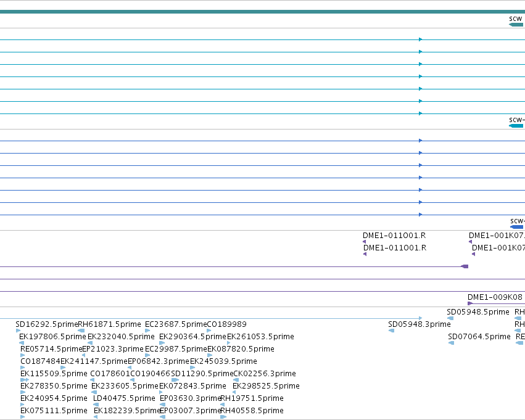Select the SD16292.5prime EST label
The height and width of the screenshot is (420, 525).
tap(46, 324)
